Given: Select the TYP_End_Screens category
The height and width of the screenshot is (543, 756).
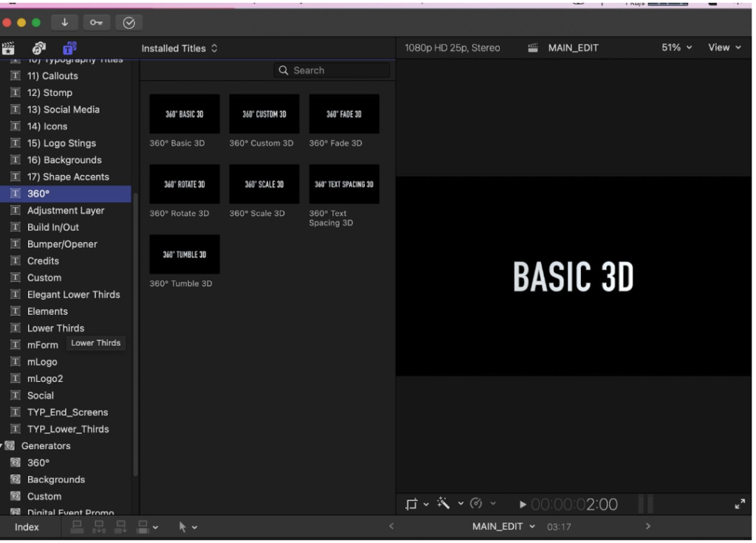Looking at the screenshot, I should [x=66, y=412].
